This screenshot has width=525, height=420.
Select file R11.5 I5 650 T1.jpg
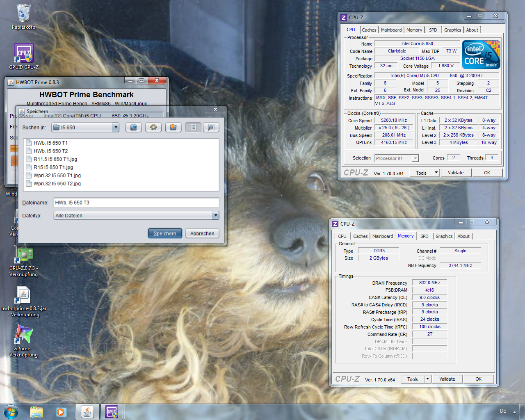click(x=51, y=159)
